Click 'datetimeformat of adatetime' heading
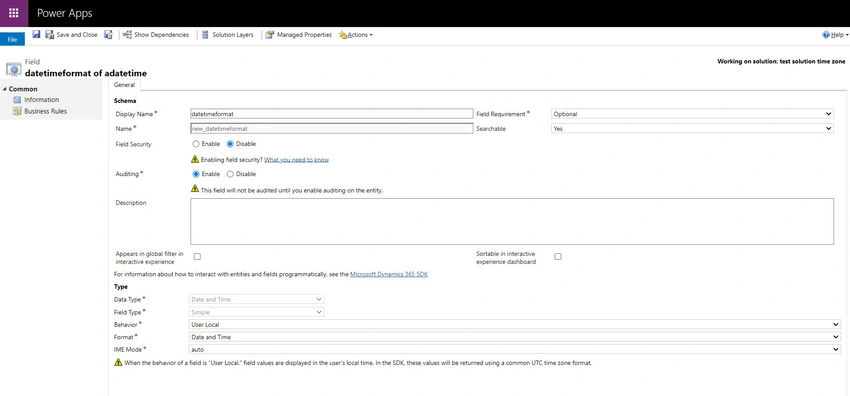Image resolution: width=850 pixels, height=396 pixels. tap(86, 73)
